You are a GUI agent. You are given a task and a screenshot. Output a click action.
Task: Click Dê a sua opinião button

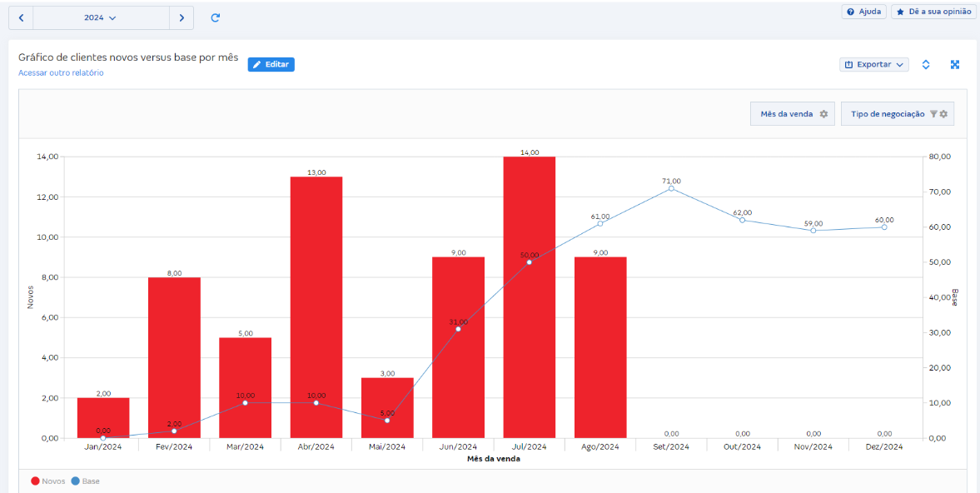tap(933, 12)
